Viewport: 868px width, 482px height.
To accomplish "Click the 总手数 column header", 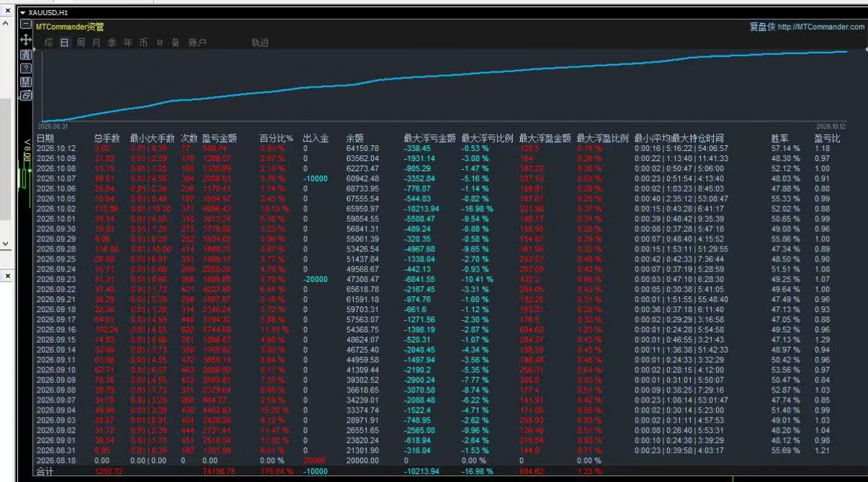I will tap(107, 138).
